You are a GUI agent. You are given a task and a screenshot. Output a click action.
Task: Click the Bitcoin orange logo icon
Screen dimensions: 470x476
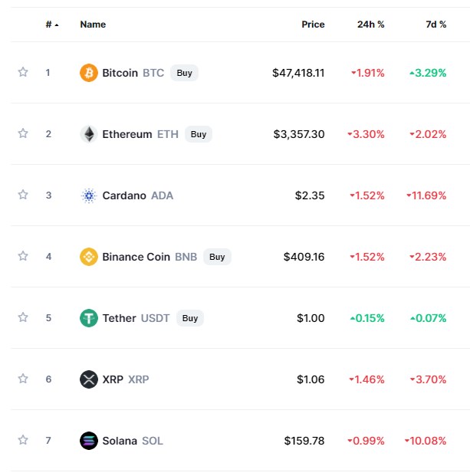click(89, 73)
